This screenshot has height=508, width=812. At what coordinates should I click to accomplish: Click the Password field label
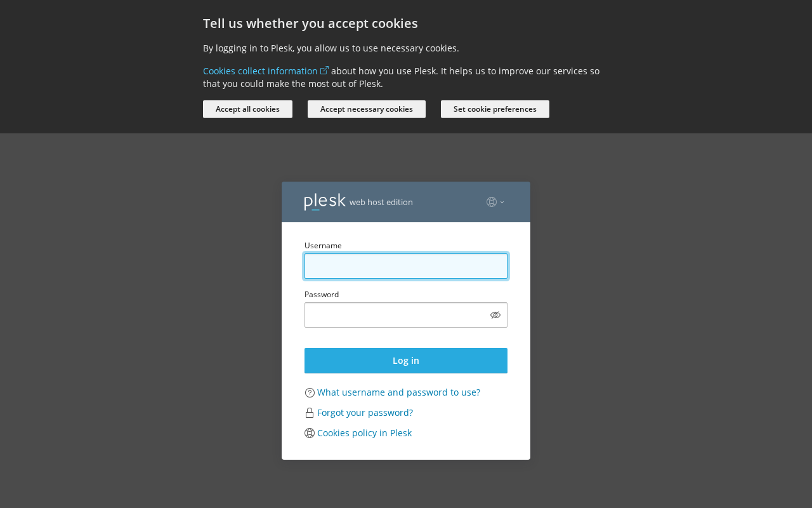tap(322, 295)
